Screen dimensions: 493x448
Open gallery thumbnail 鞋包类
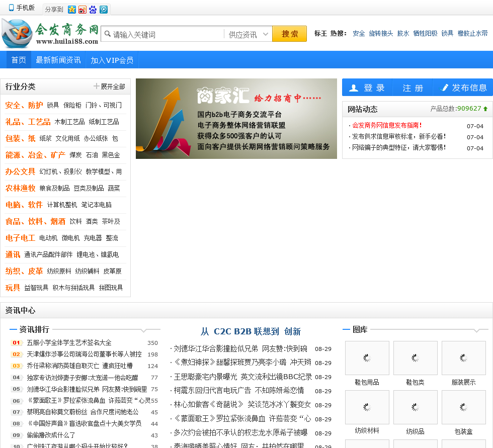(x=415, y=358)
